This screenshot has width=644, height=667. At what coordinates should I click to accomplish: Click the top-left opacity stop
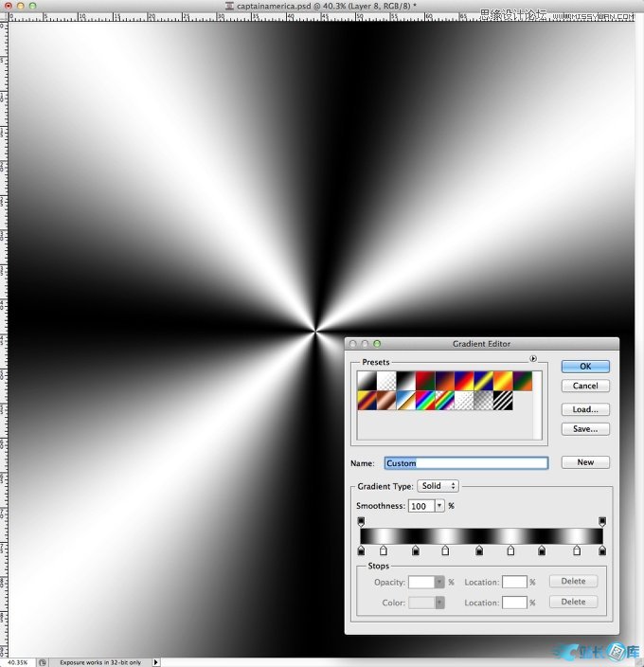click(x=361, y=521)
